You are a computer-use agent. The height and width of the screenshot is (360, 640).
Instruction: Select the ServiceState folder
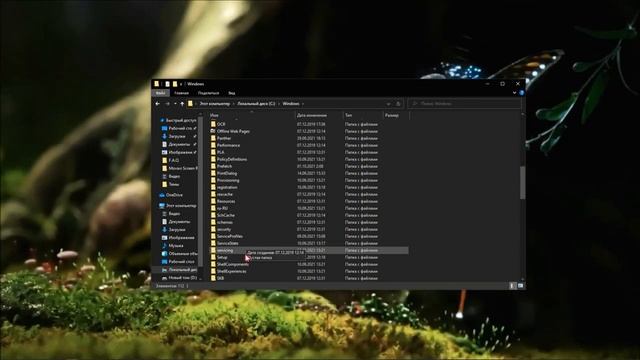(227, 243)
